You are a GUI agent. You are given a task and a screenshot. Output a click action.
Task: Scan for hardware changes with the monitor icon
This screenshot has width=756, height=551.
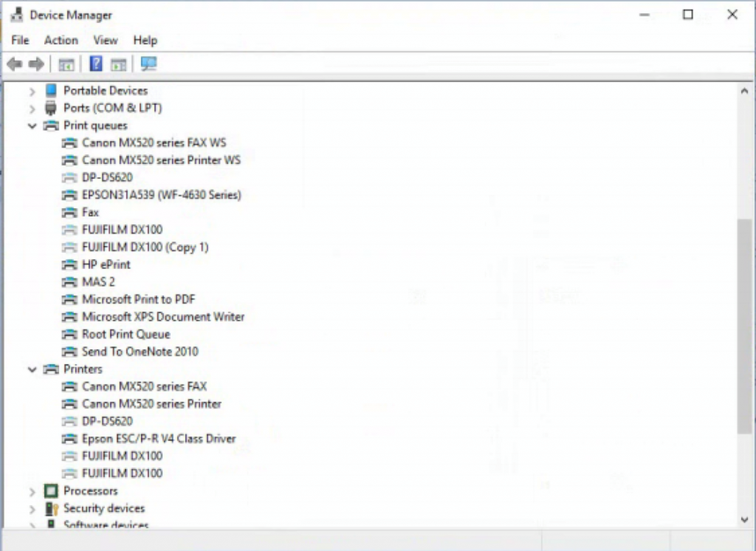point(148,64)
